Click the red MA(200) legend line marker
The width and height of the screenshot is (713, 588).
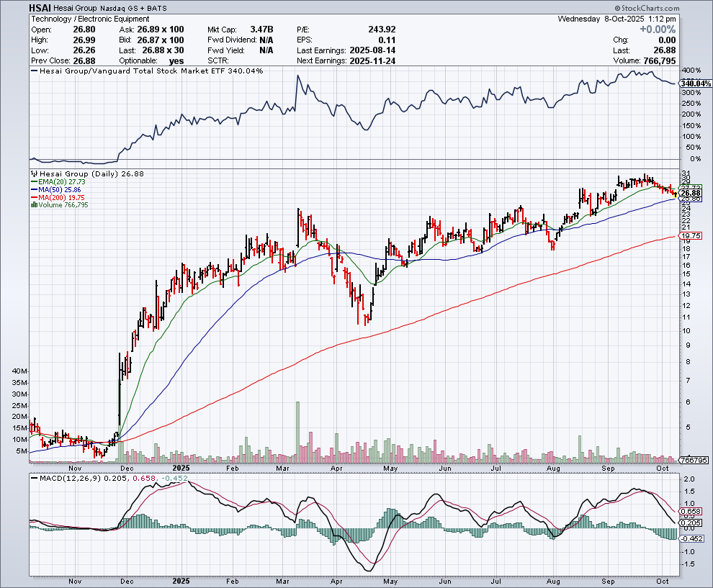pos(33,197)
